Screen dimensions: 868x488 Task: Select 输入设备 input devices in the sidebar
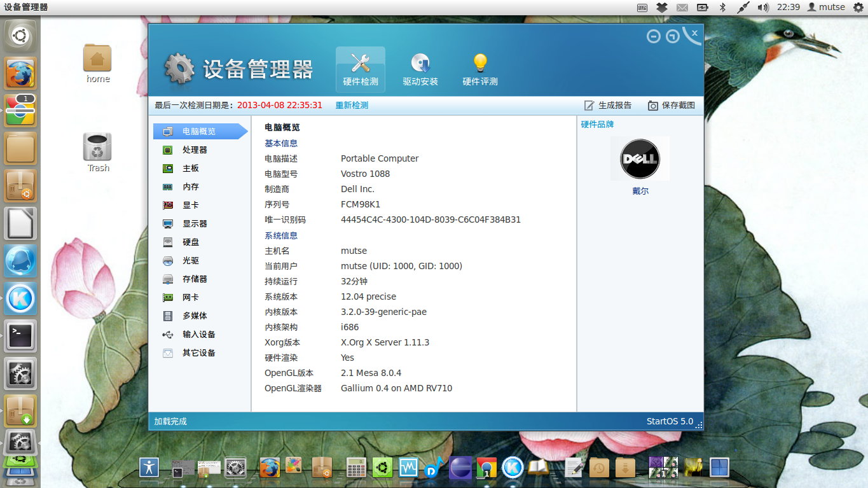[x=200, y=334]
